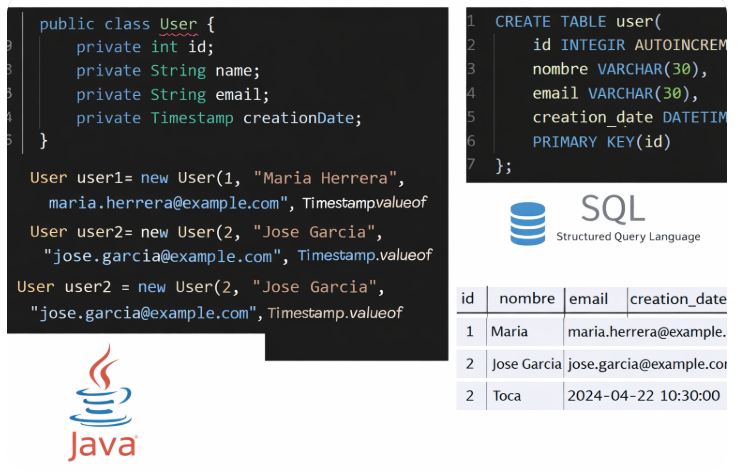Click the Toca cell in the table

(506, 395)
